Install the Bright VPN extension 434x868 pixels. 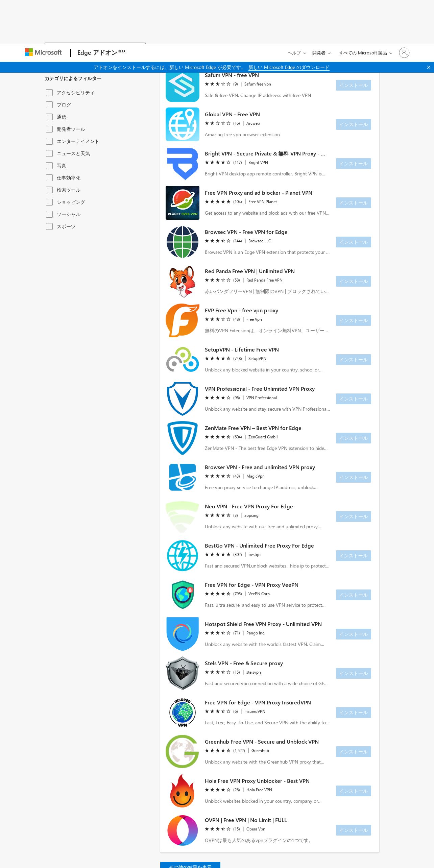coord(354,164)
